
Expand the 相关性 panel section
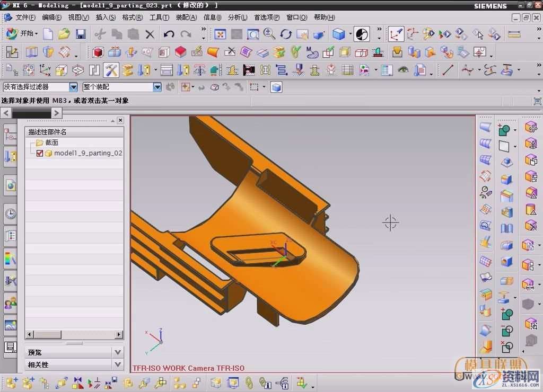(x=118, y=364)
